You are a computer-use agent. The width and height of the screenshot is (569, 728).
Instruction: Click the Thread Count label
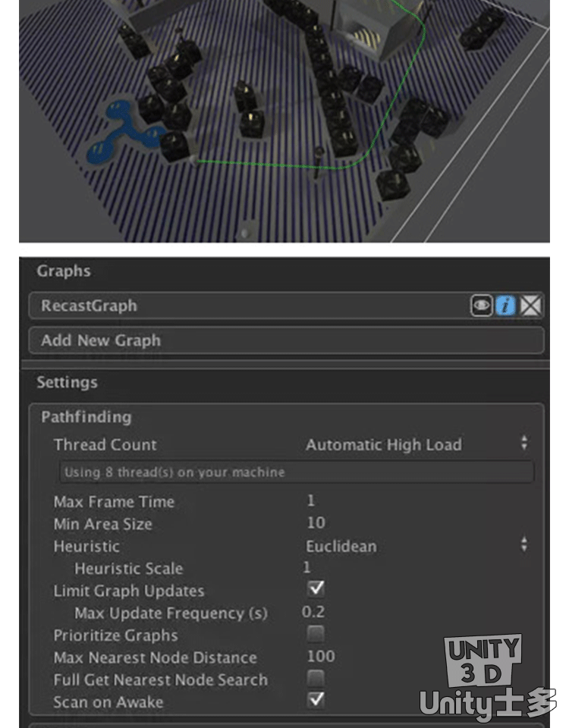[x=105, y=445]
